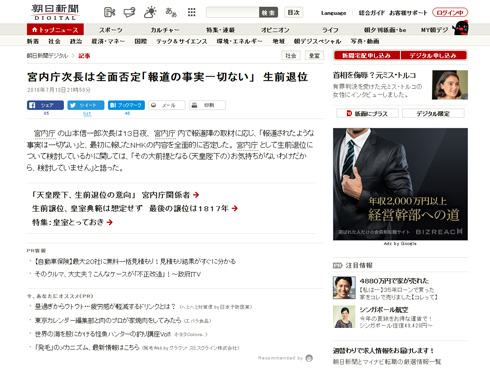Select the オピニオン tab

[x=275, y=30]
